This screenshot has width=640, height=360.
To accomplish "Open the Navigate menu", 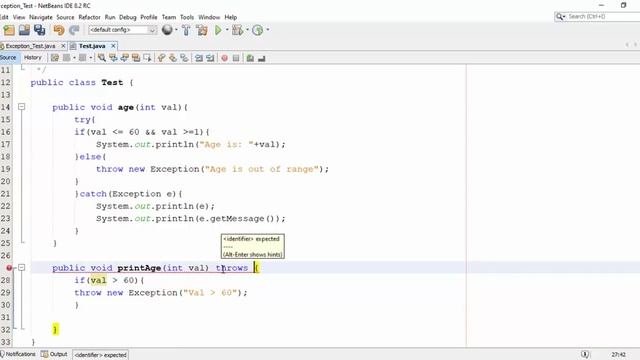I will [x=41, y=17].
